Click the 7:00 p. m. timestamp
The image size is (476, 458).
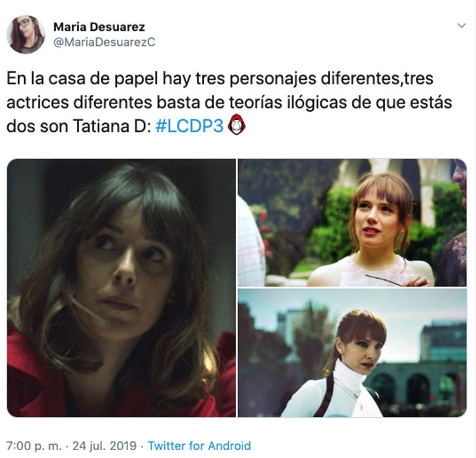pyautogui.click(x=34, y=446)
